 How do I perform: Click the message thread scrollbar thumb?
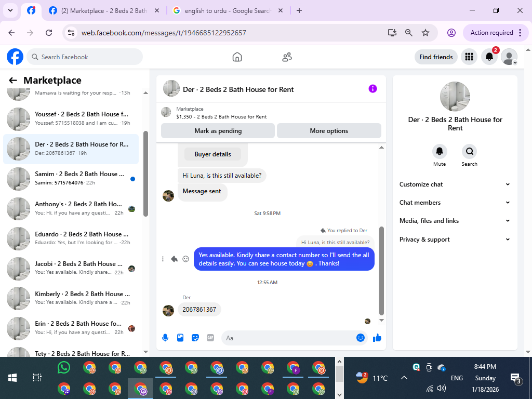coord(381,270)
